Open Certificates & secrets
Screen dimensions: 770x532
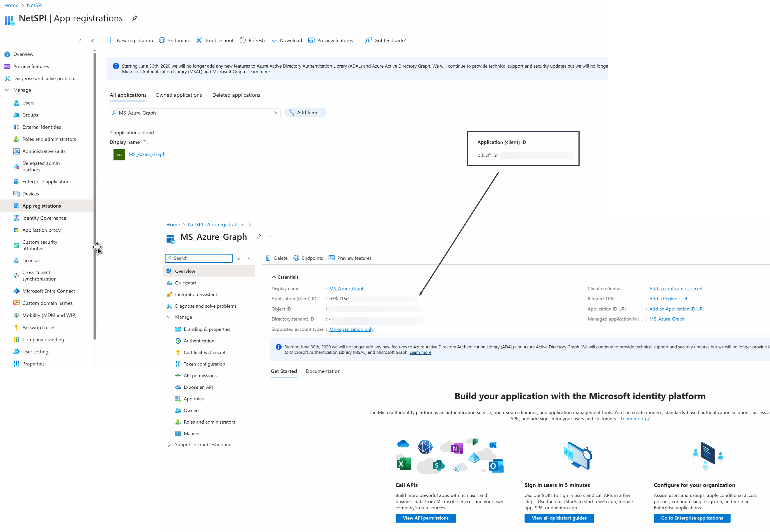pos(206,352)
